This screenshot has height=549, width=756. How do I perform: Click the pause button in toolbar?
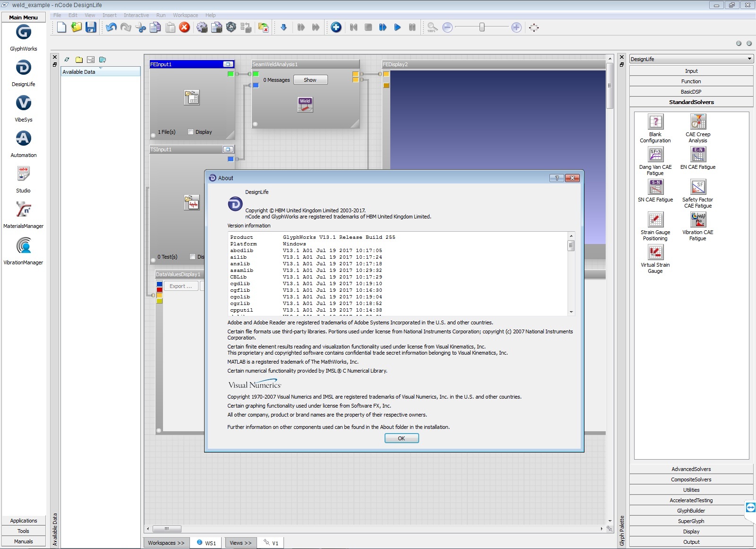click(412, 27)
